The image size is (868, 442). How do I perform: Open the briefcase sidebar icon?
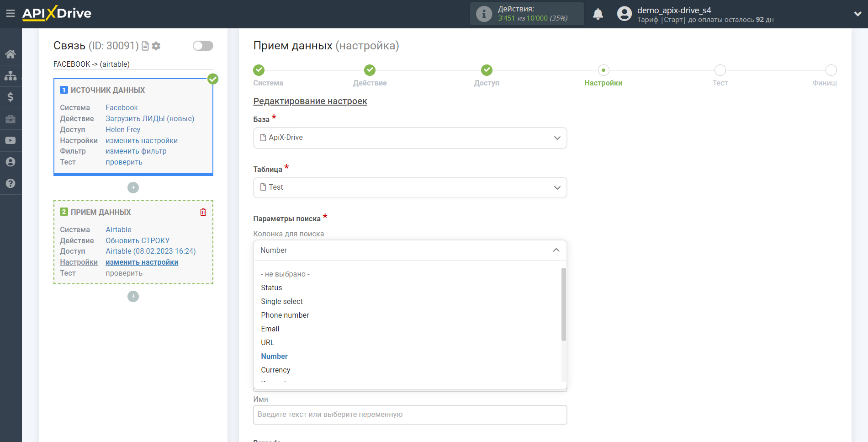click(x=11, y=119)
